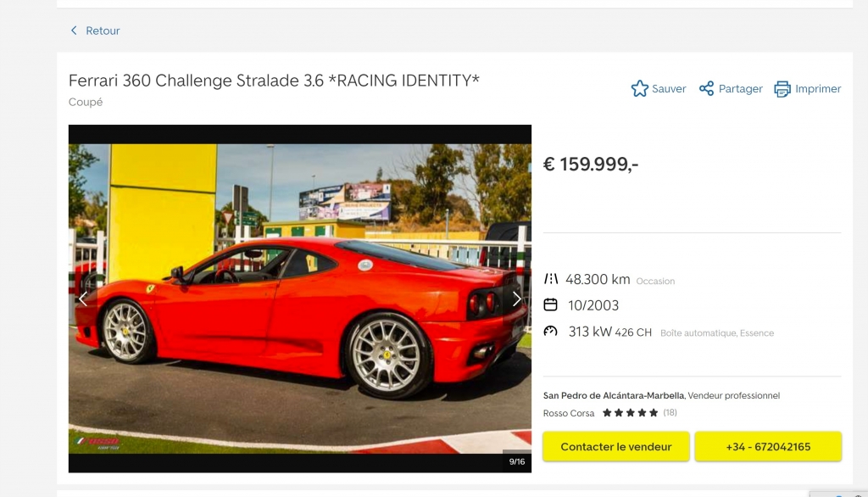This screenshot has height=497, width=868.
Task: Click the Rosso Corsa seller name
Action: click(x=569, y=413)
